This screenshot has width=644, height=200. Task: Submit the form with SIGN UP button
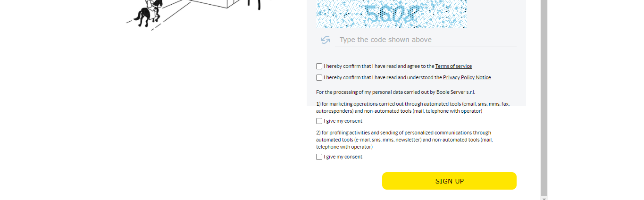449,181
